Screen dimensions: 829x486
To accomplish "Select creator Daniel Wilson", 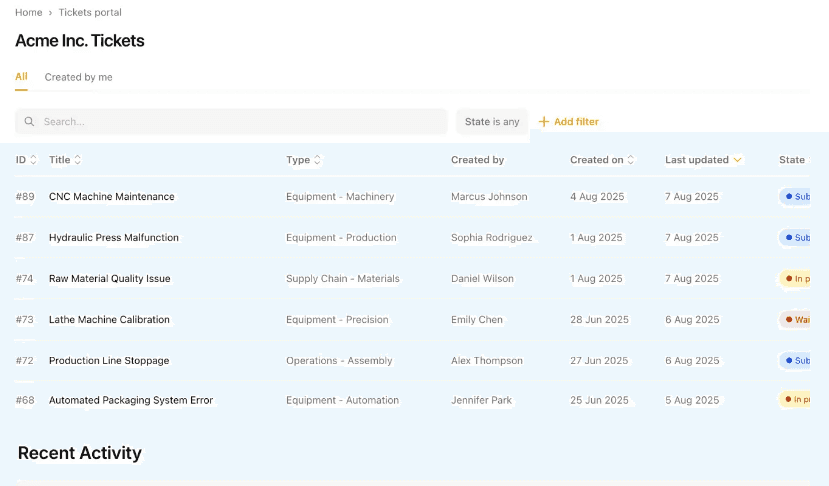I will point(482,279).
